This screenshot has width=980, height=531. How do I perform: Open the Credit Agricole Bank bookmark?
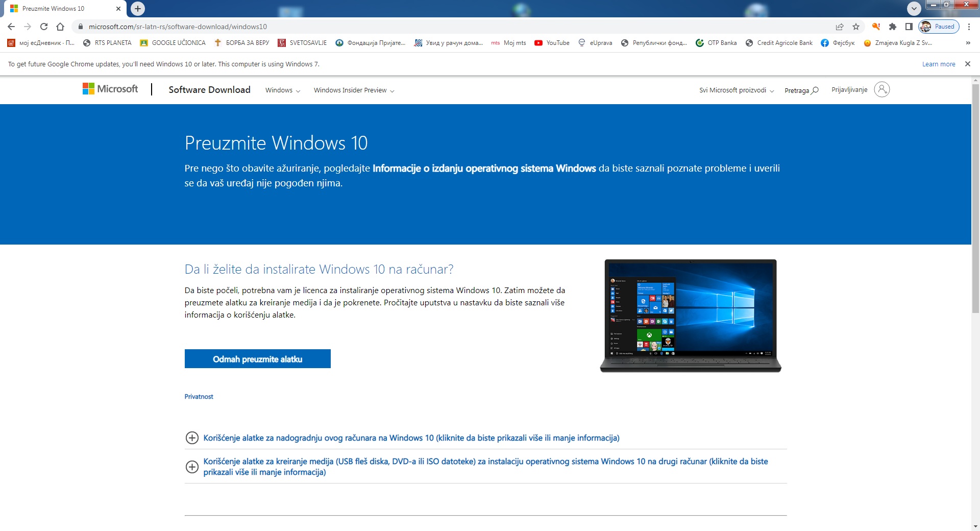point(779,43)
